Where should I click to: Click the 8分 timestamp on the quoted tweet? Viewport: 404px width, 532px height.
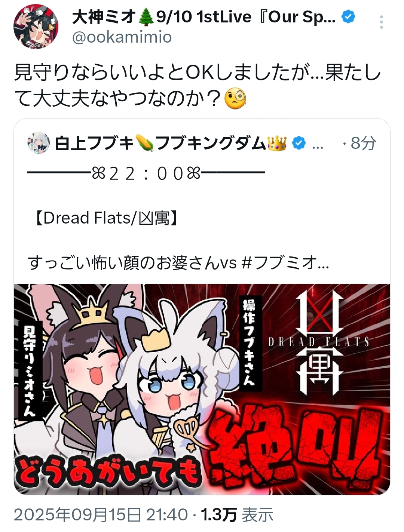click(363, 143)
